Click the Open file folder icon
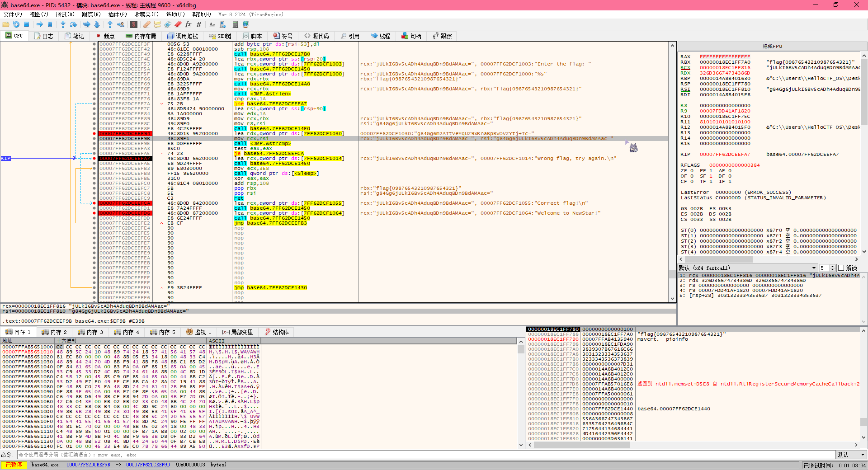This screenshot has width=868, height=470. pos(6,24)
